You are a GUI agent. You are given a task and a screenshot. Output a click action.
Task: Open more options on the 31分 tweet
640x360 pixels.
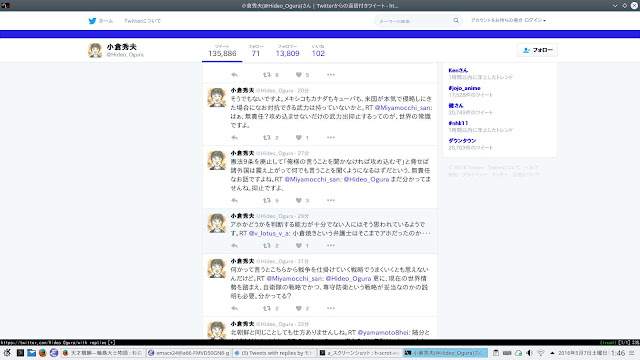click(x=331, y=308)
